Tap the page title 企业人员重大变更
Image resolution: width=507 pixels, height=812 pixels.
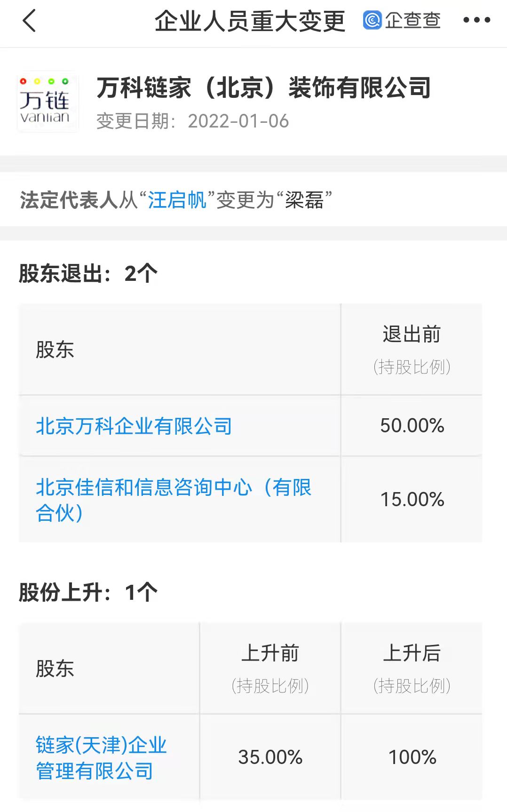pyautogui.click(x=250, y=21)
